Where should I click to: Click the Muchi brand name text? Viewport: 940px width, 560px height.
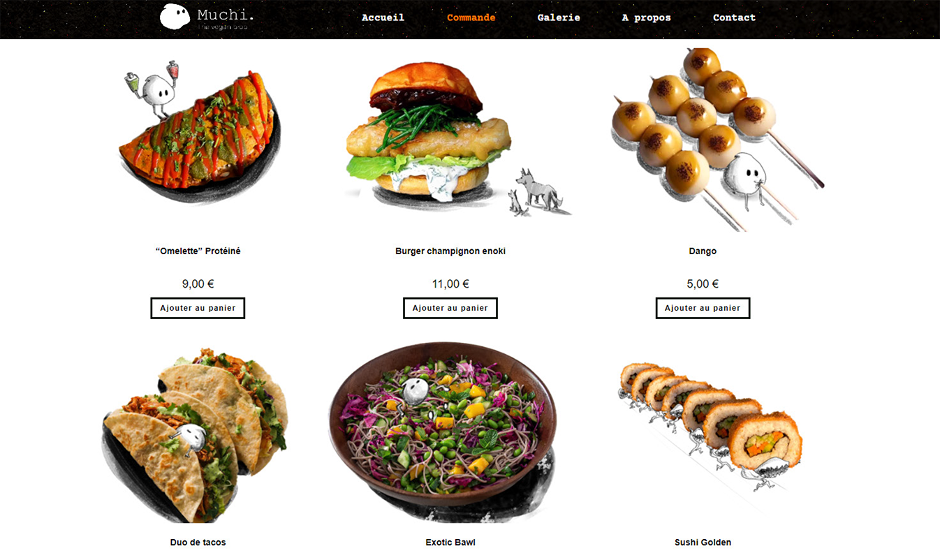[x=225, y=15]
